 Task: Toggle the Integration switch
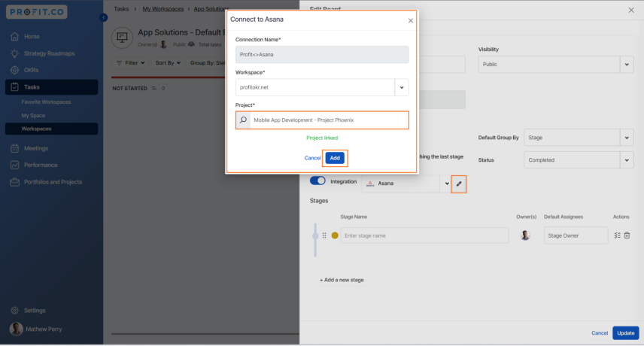[x=317, y=181]
